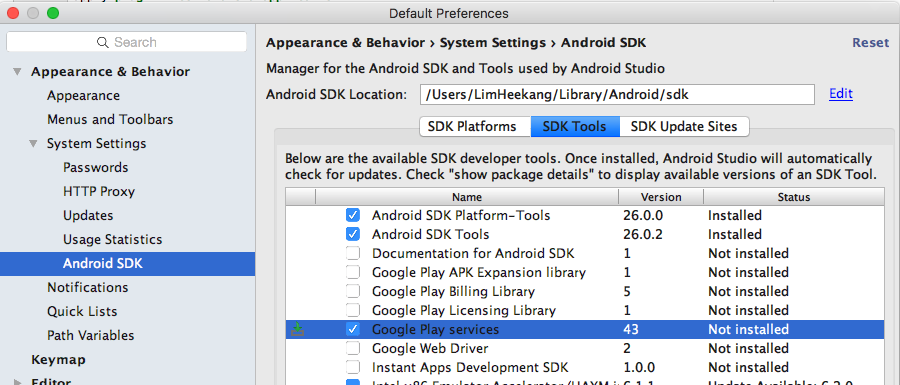
Task: Check Instant Apps Development SDK
Action: [x=353, y=367]
